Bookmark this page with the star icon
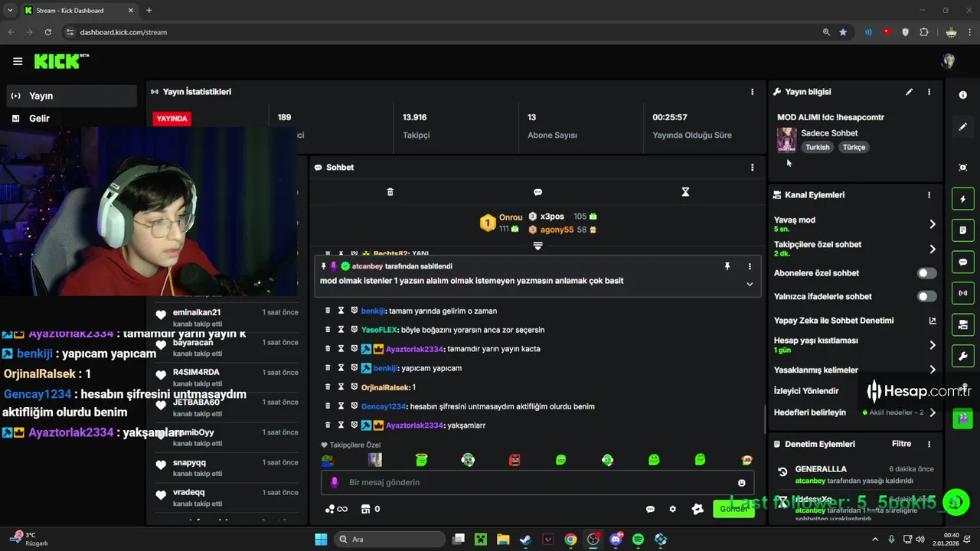This screenshot has height=551, width=980. 843,32
